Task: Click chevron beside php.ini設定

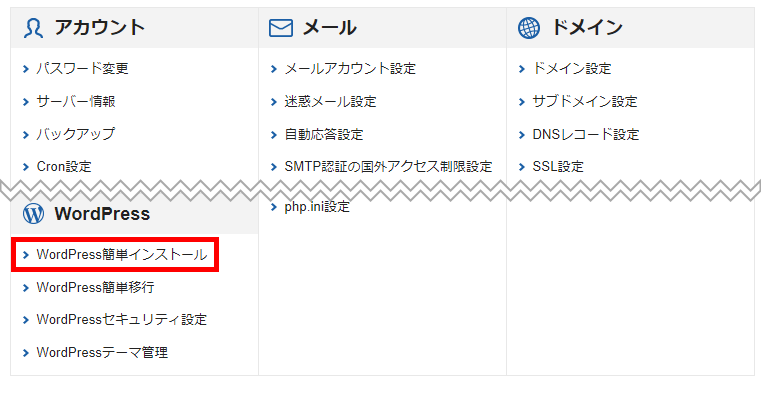Action: (274, 207)
